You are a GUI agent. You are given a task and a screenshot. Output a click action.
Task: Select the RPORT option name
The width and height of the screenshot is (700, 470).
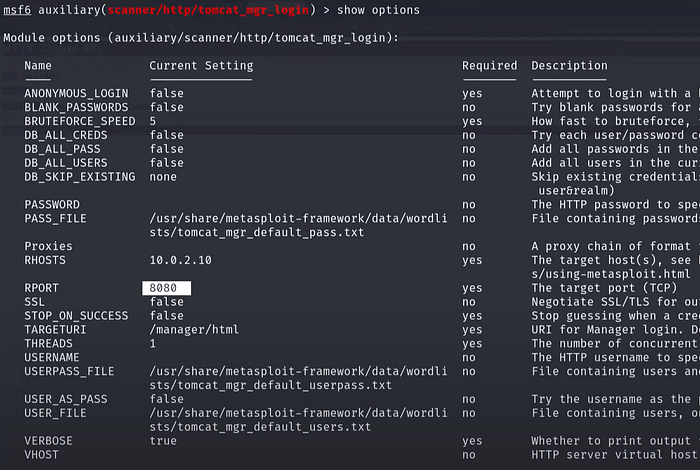pyautogui.click(x=42, y=288)
